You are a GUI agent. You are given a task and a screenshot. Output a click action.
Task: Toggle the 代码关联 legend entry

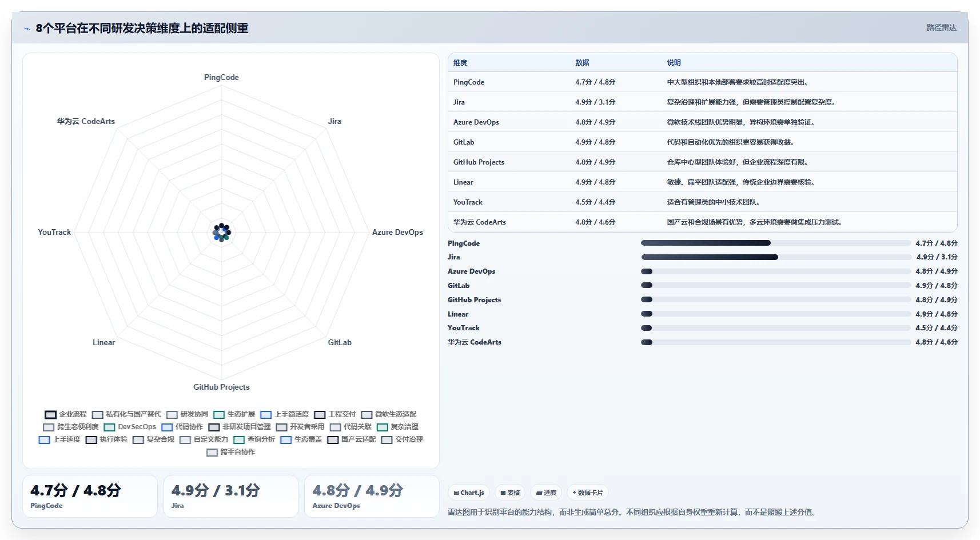[x=350, y=427]
